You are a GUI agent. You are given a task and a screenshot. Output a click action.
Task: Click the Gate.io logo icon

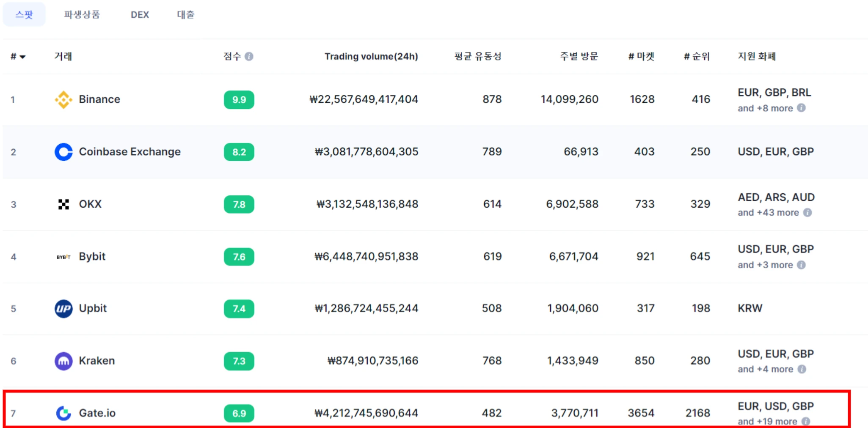coord(63,413)
